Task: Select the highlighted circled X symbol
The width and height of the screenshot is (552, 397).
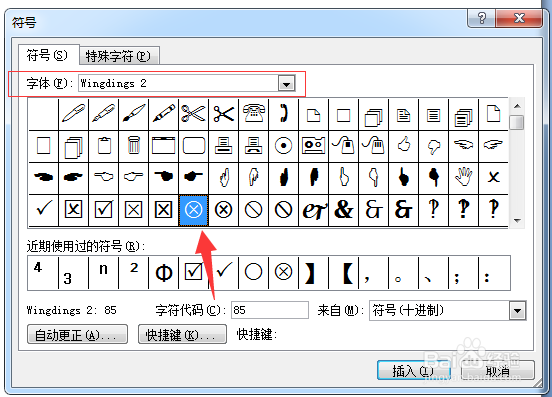Action: coord(194,210)
